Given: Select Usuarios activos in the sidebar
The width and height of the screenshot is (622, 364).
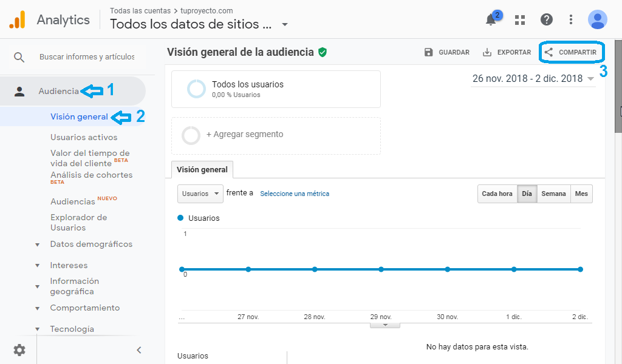Looking at the screenshot, I should pyautogui.click(x=84, y=137).
